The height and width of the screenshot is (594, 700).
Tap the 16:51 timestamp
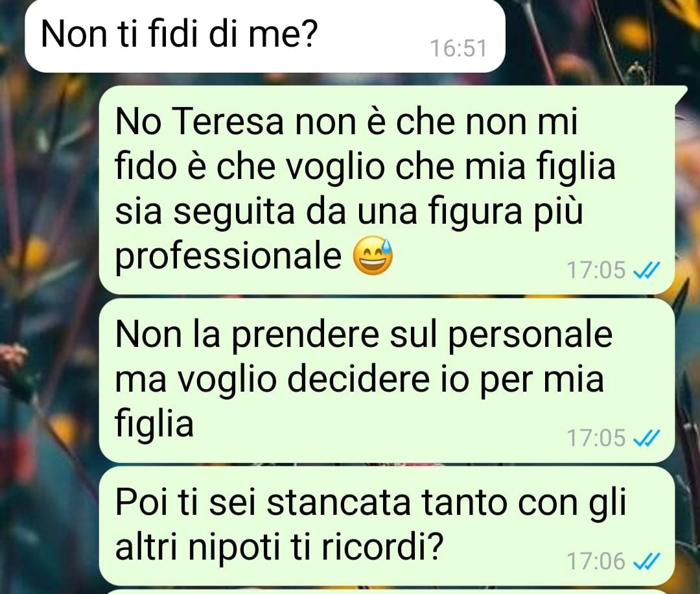tap(458, 48)
